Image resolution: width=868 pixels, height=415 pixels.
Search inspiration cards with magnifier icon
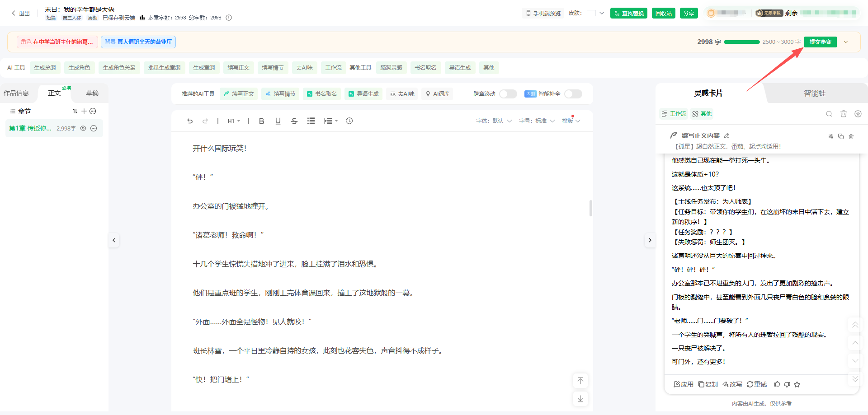click(829, 114)
